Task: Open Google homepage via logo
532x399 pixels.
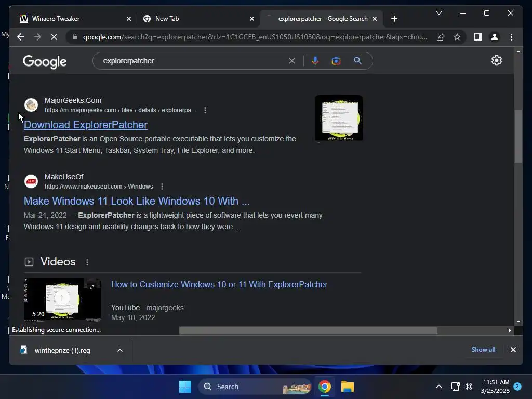Action: 45,62
